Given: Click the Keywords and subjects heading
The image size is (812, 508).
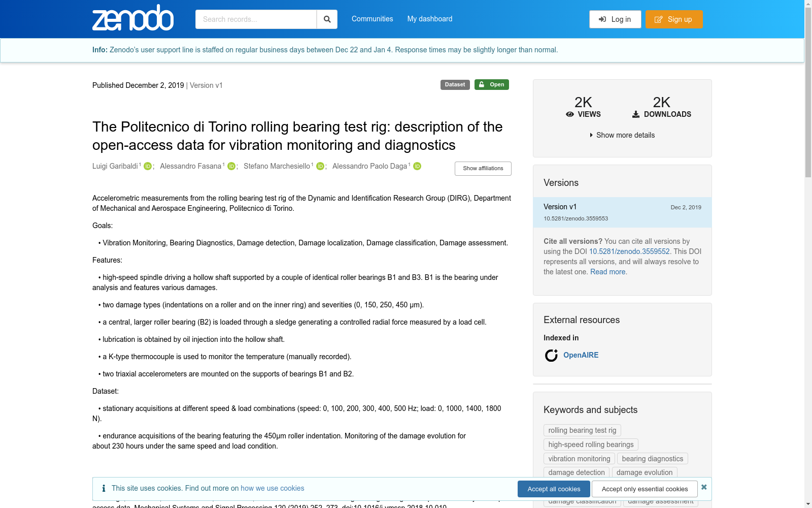Looking at the screenshot, I should 590,410.
